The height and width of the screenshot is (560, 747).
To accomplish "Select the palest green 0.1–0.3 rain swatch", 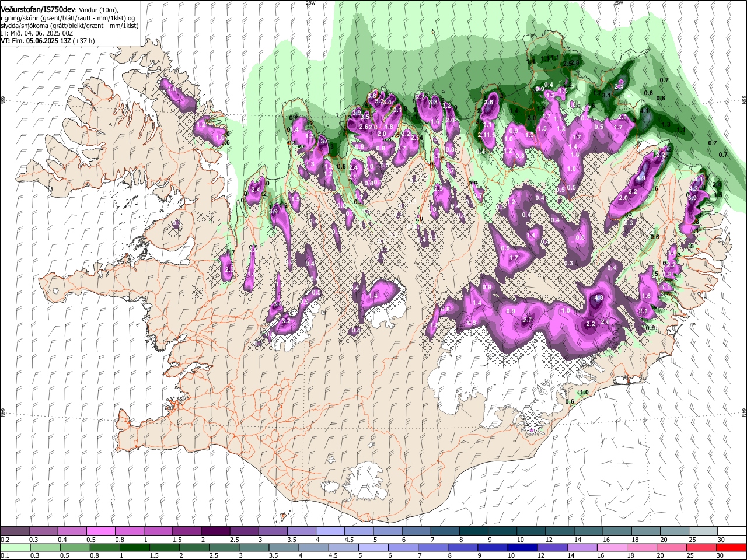I will coord(15,547).
